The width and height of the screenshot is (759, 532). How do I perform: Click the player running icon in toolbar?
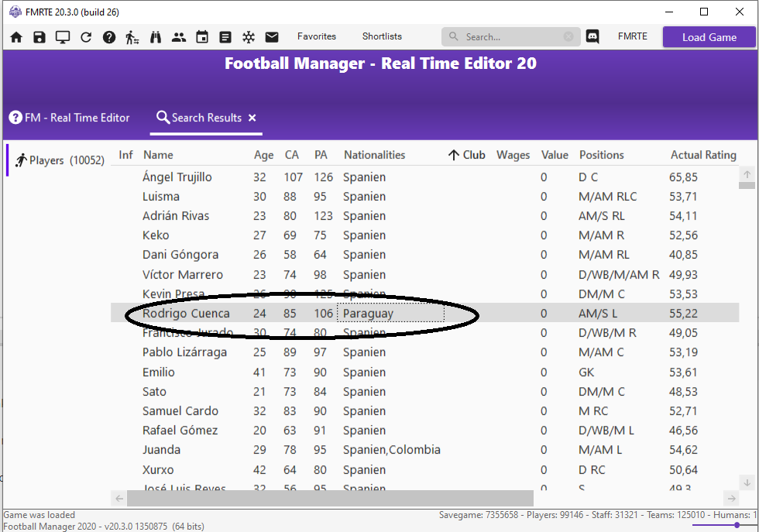pos(132,37)
